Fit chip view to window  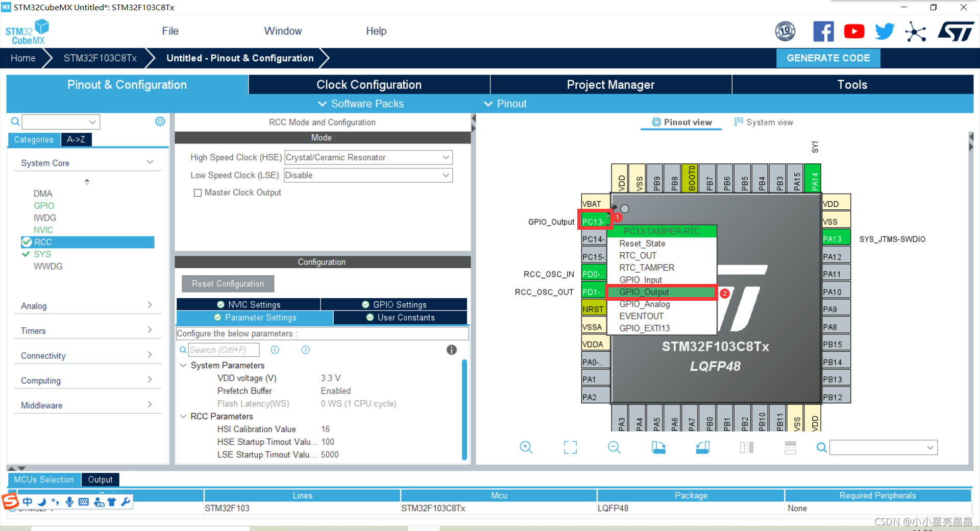pos(570,448)
